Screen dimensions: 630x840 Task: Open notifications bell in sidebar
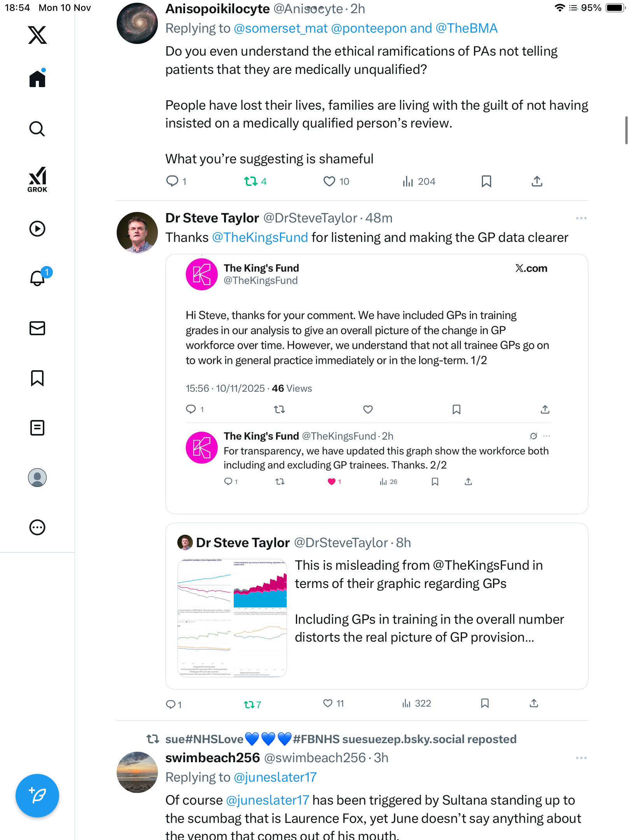coord(38,278)
